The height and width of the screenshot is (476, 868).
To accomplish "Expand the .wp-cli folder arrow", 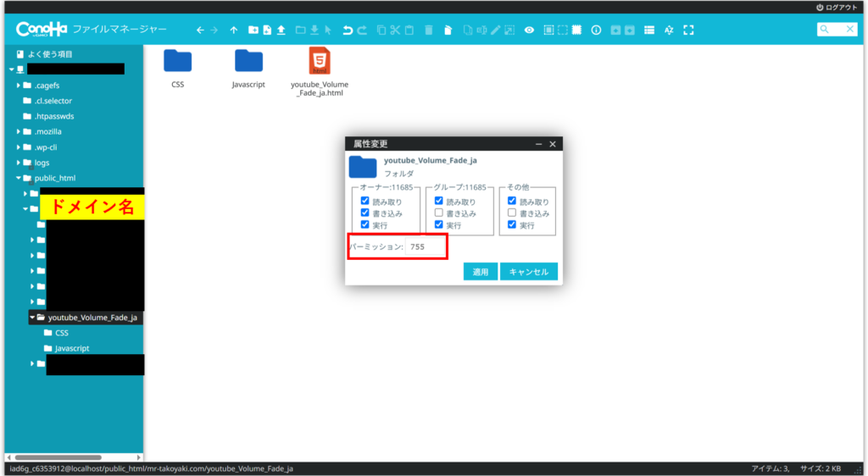I will 19,147.
